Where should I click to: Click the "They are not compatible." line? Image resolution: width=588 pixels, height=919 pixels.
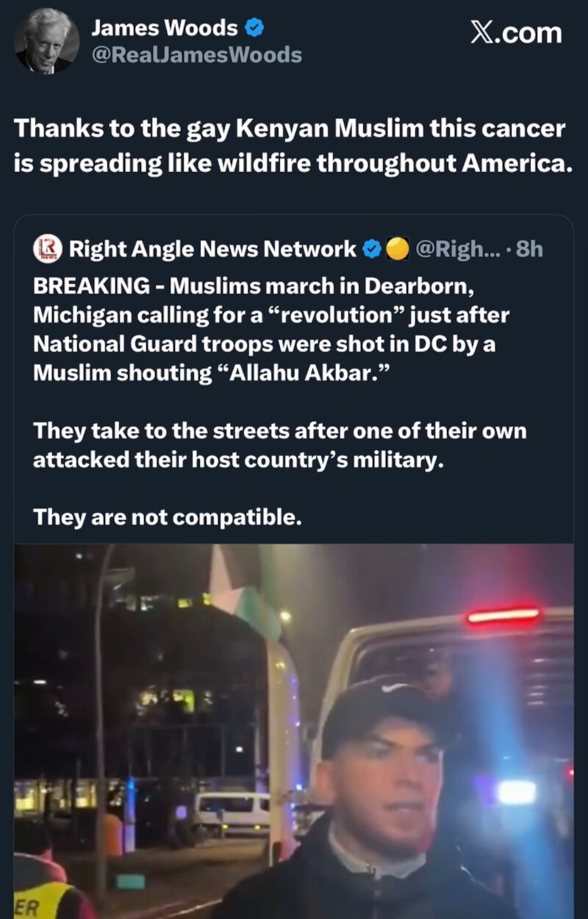point(167,516)
